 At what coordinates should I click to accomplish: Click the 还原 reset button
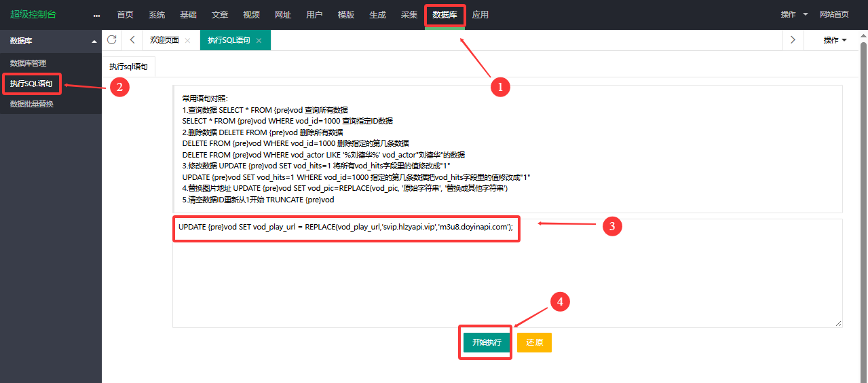click(534, 342)
